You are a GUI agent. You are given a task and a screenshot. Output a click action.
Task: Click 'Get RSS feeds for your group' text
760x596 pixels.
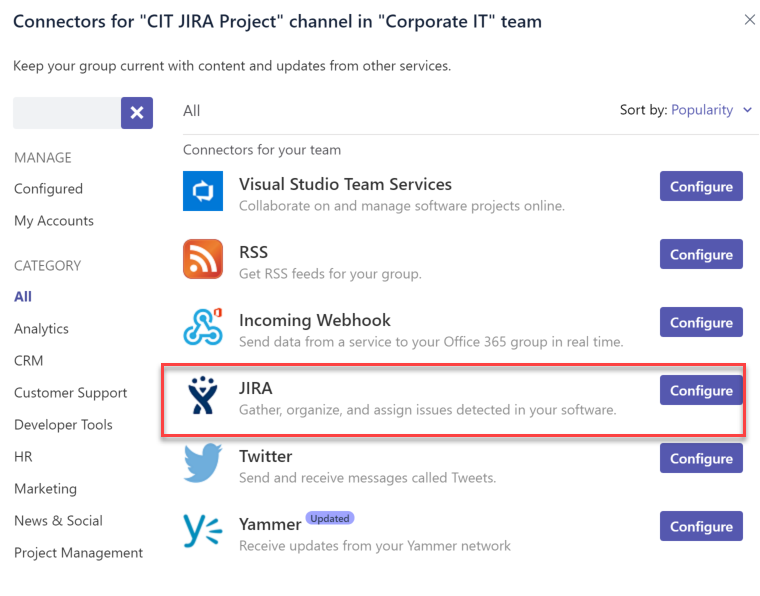(330, 274)
